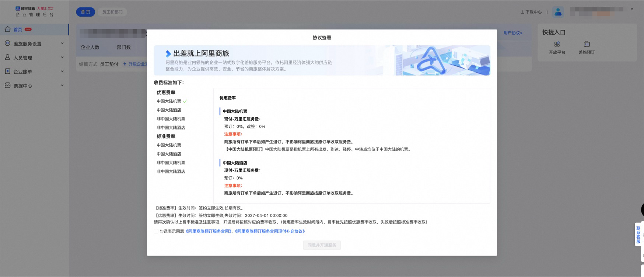Image resolution: width=644 pixels, height=277 pixels.
Task: Expand the 企业账单 menu chevron
Action: [62, 71]
